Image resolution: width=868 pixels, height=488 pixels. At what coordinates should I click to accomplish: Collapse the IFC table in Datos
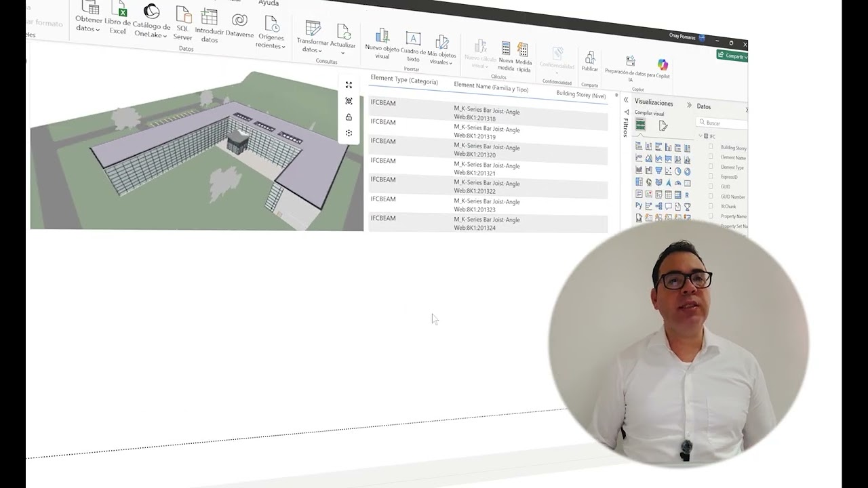(701, 136)
